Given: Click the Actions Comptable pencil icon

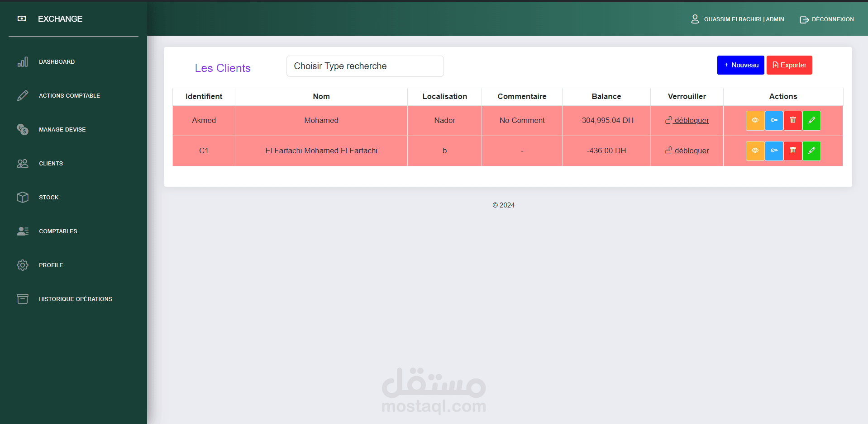Looking at the screenshot, I should pyautogui.click(x=23, y=96).
